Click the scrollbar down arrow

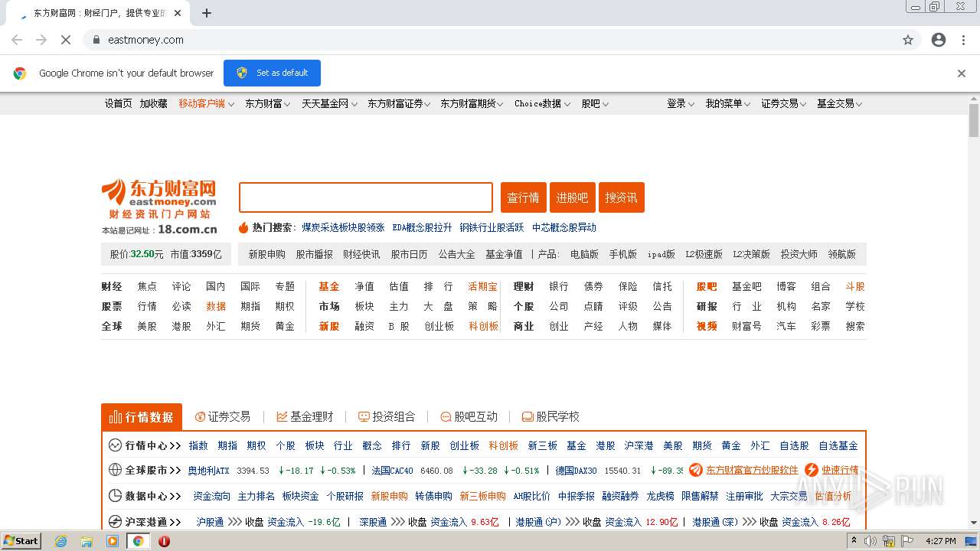(974, 523)
